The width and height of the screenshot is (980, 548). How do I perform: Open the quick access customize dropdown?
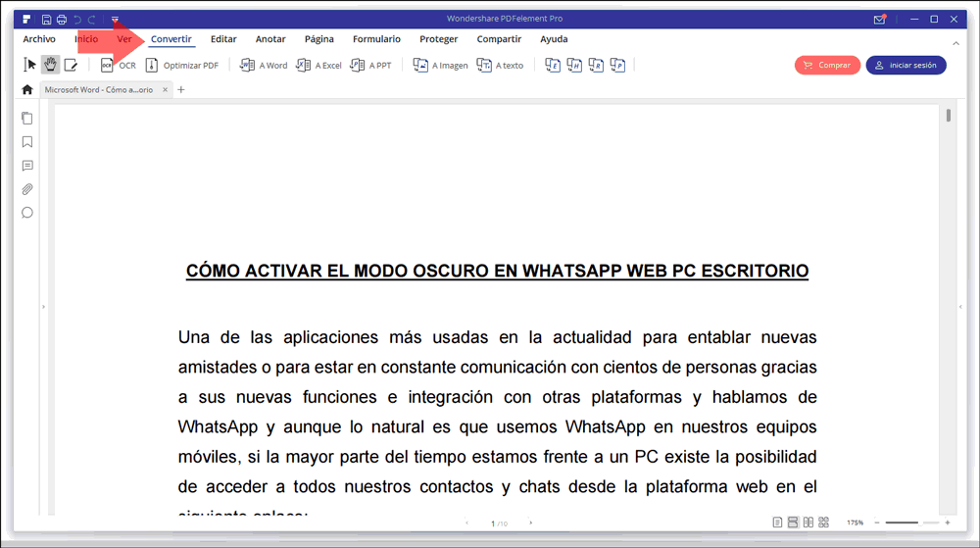115,20
